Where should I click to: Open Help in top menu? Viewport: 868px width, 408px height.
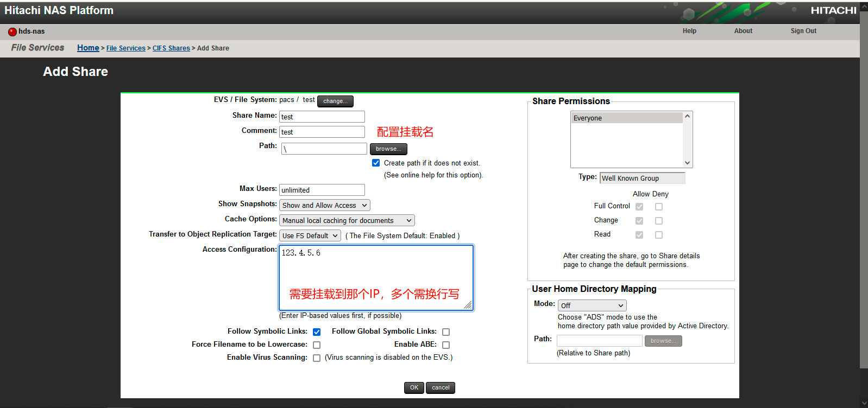coord(689,31)
